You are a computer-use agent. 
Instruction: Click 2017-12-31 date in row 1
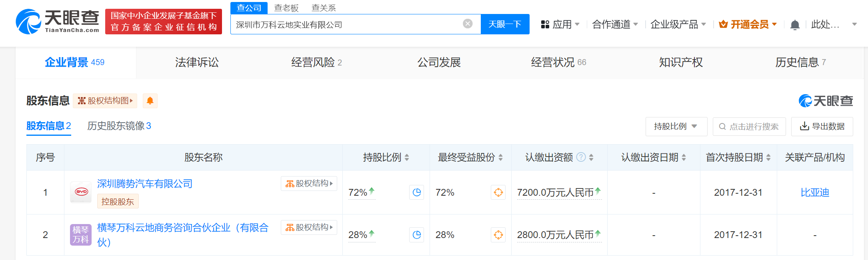(738, 193)
